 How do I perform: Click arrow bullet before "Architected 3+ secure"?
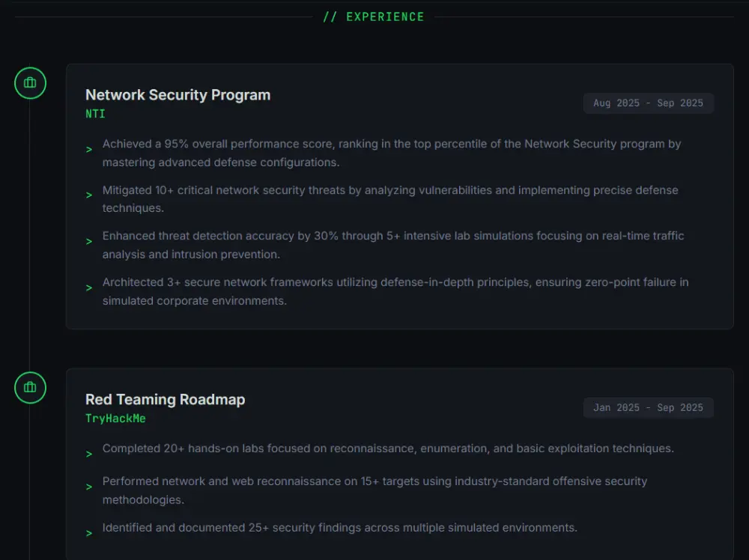89,287
